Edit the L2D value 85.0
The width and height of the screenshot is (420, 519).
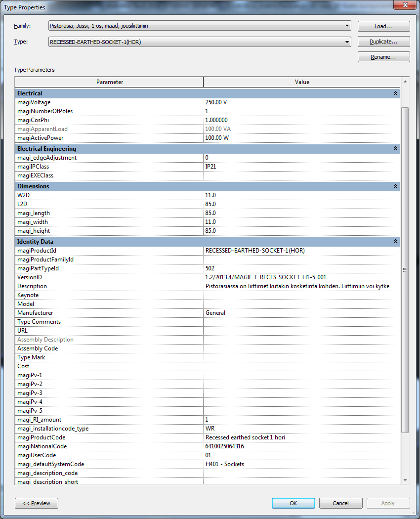(301, 204)
